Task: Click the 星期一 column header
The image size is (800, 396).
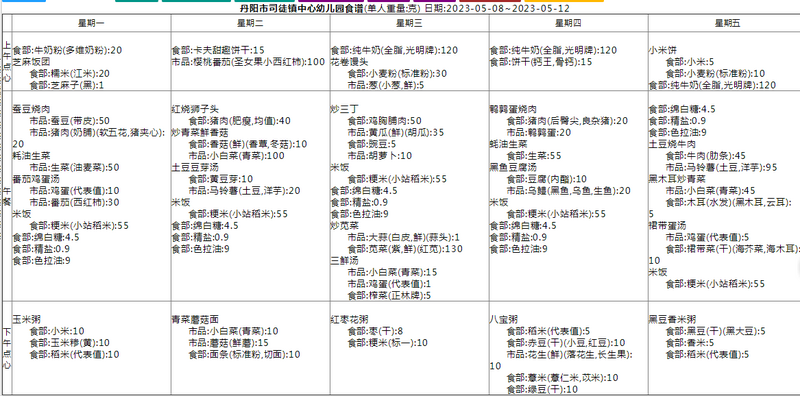Action: pyautogui.click(x=91, y=23)
